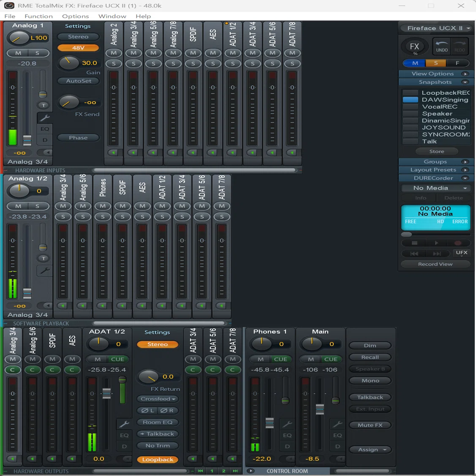
Task: Open the Window menu
Action: coord(112,16)
